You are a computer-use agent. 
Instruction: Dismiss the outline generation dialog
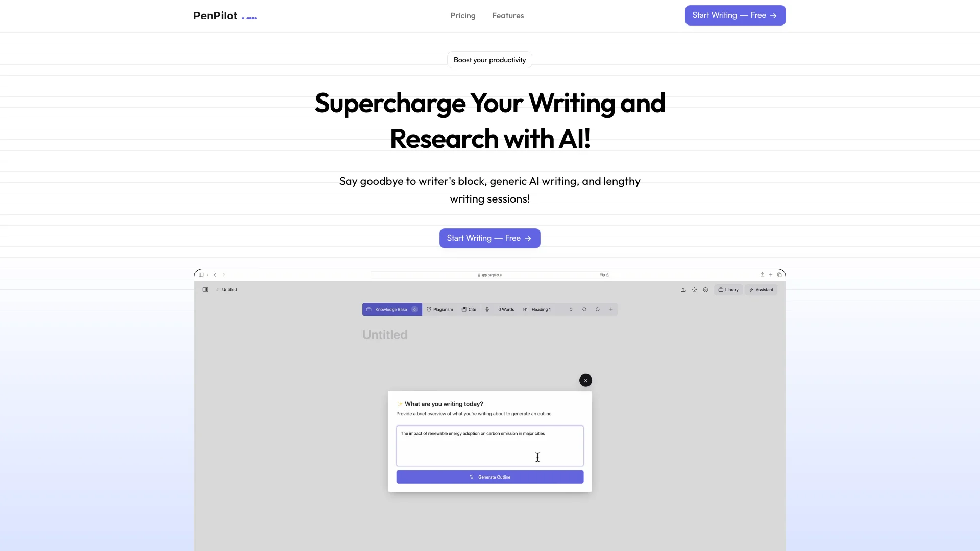(x=585, y=380)
